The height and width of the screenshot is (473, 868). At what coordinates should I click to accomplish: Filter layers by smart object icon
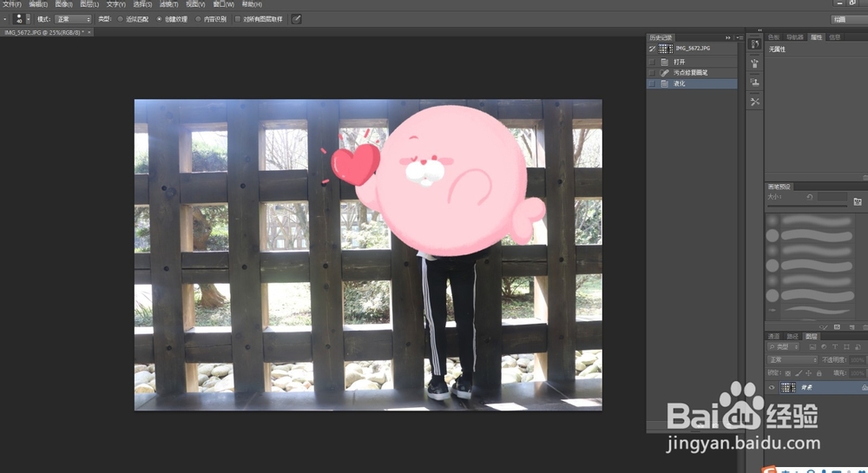click(858, 347)
